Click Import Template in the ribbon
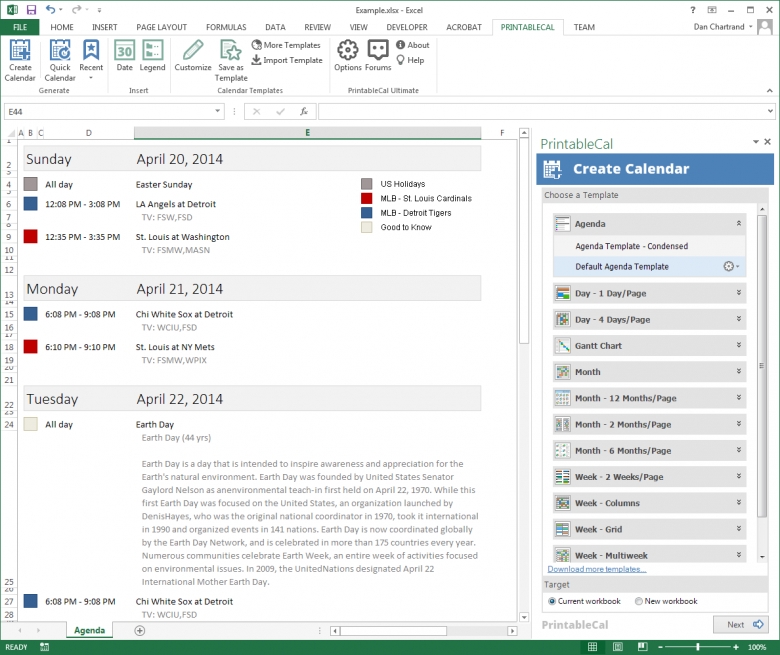The image size is (780, 655). (x=287, y=60)
